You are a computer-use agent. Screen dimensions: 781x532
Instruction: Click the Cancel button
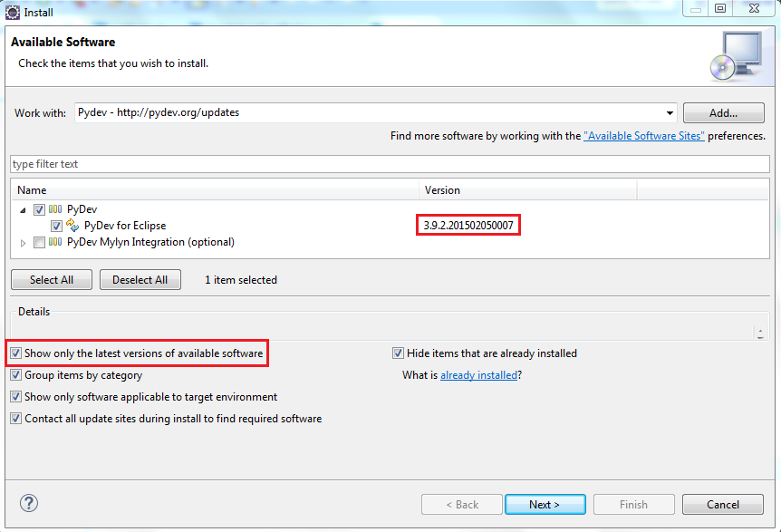pyautogui.click(x=723, y=505)
